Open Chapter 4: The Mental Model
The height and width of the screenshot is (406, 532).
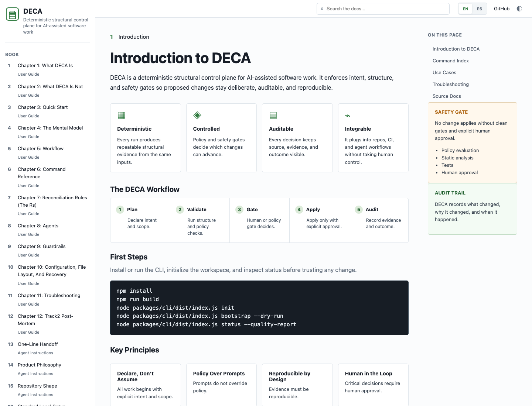click(48, 132)
